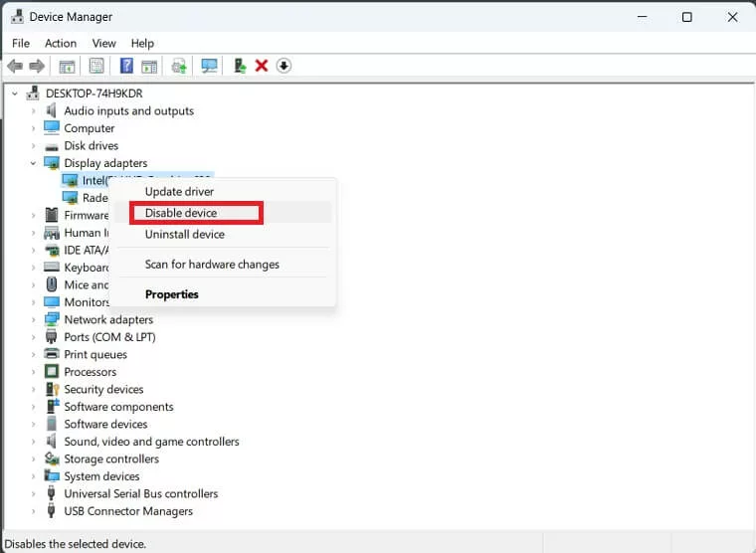Choose Update driver from context menu
The image size is (756, 553).
point(222,191)
